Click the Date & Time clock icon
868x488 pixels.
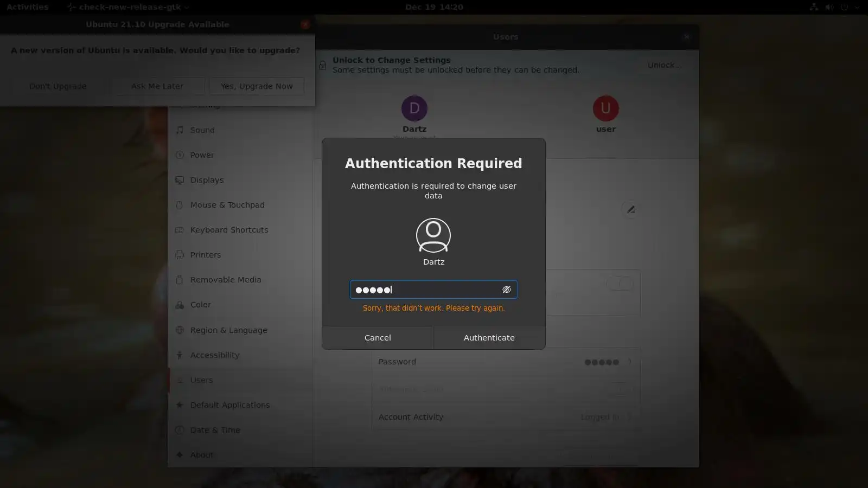tap(180, 430)
